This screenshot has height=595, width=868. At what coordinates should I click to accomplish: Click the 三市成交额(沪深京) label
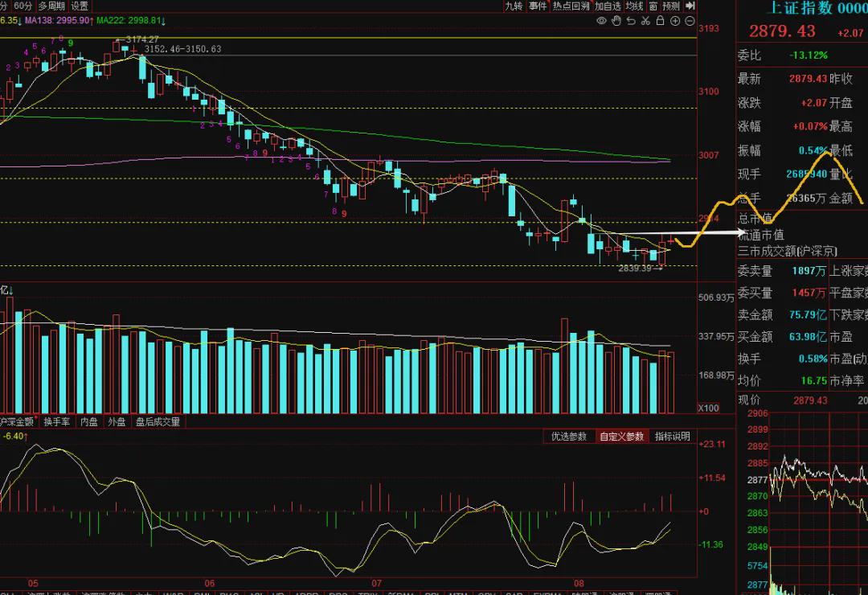pyautogui.click(x=787, y=251)
